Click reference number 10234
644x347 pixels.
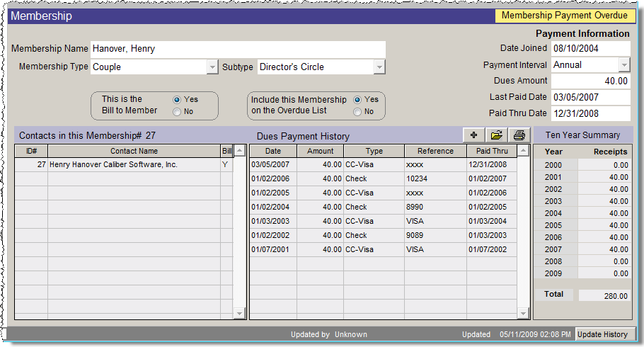click(416, 179)
